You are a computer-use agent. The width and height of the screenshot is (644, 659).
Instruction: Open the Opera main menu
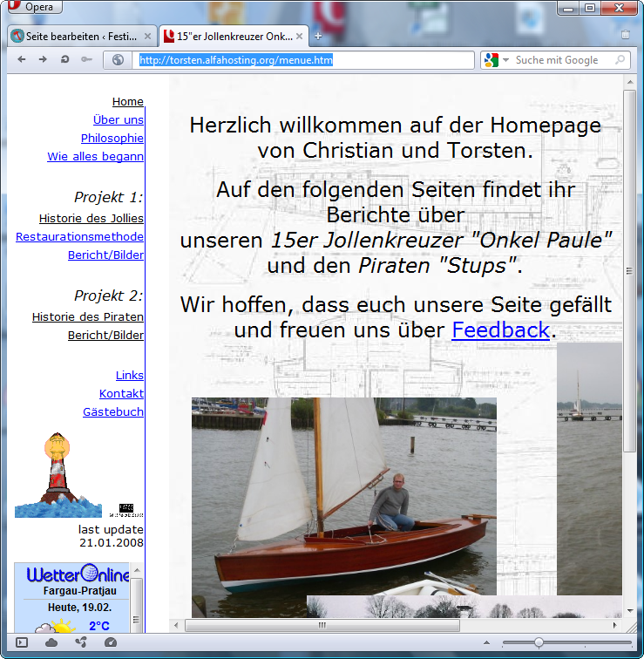click(31, 8)
